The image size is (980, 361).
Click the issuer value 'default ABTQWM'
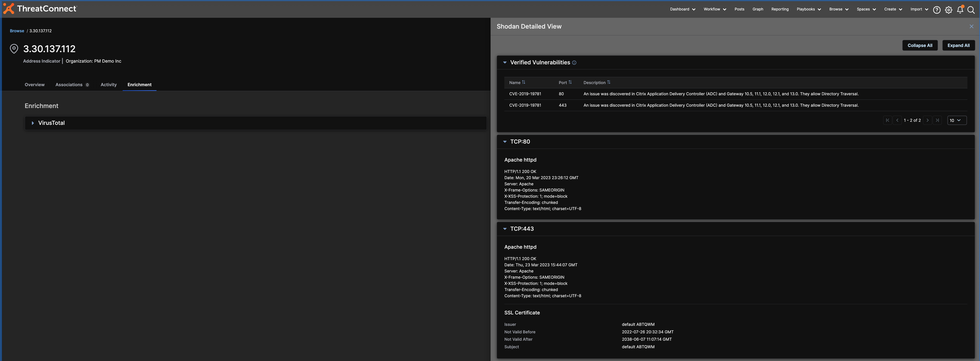coord(638,324)
